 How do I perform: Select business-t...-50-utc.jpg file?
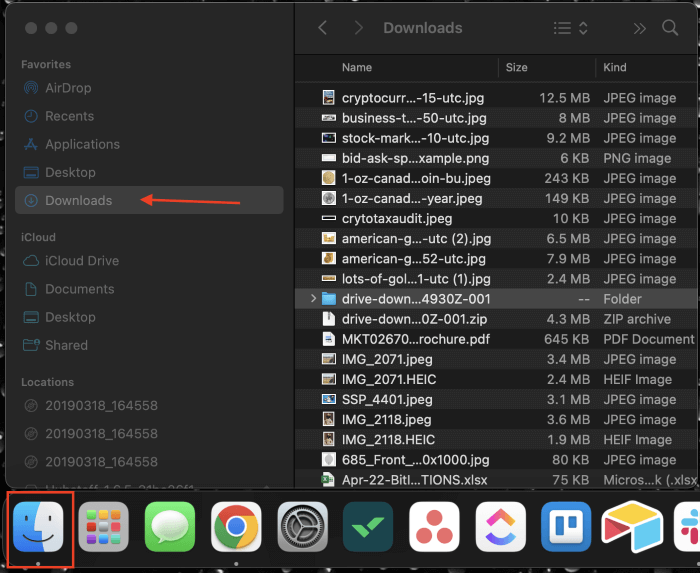tap(496, 118)
